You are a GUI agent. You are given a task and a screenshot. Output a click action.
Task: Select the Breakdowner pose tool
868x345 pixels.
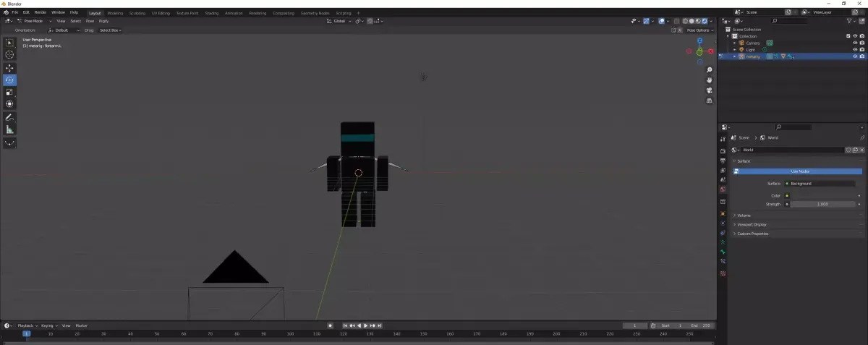(10, 142)
